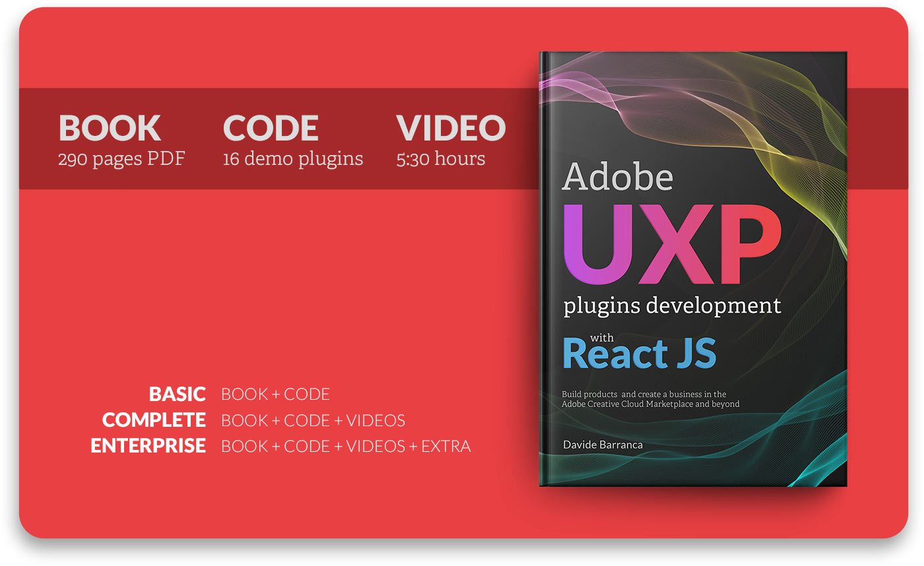This screenshot has width=924, height=566.
Task: Click the '290 pages PDF' text
Action: [x=121, y=159]
